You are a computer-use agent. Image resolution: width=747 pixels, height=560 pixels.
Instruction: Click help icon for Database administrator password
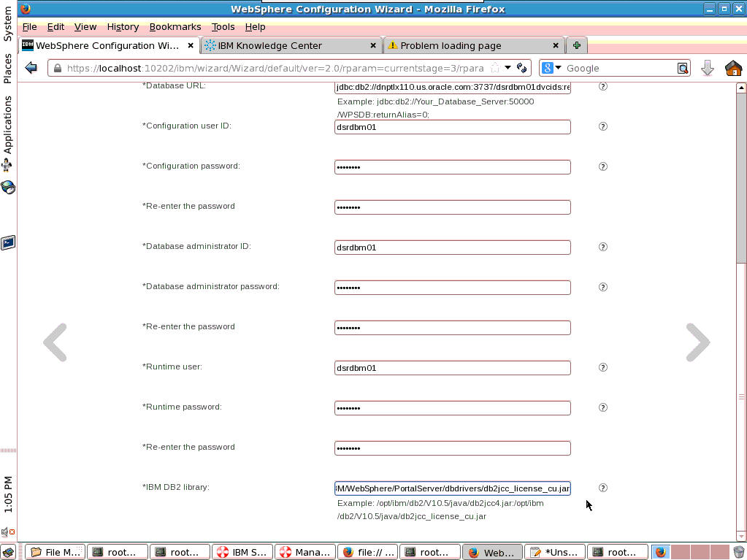(x=602, y=287)
